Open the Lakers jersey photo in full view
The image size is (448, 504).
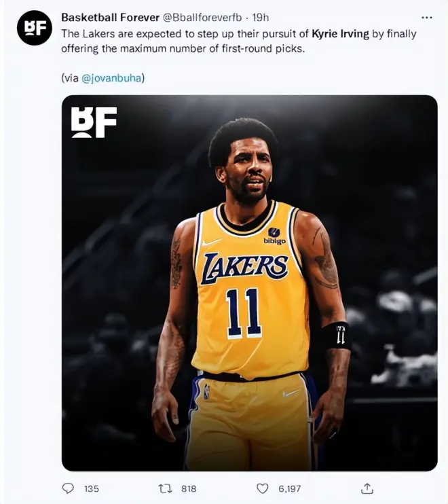pos(250,283)
